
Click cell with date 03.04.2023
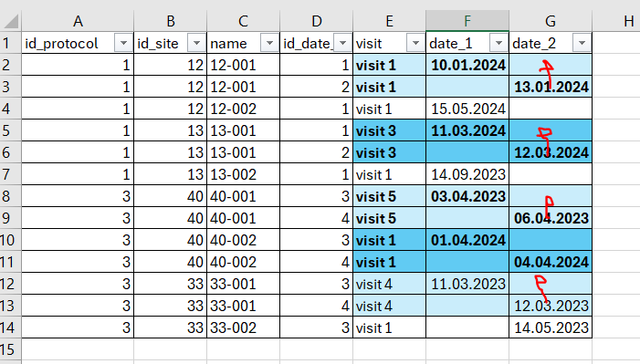click(x=467, y=196)
